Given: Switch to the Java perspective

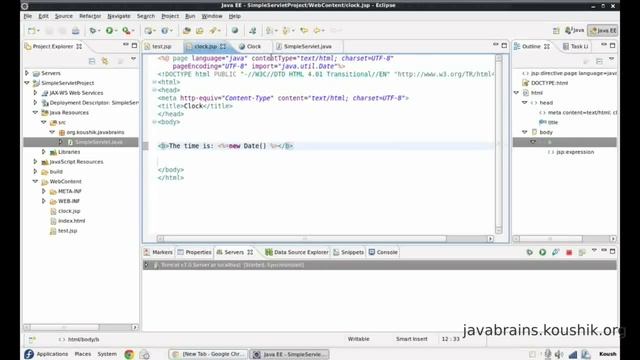Looking at the screenshot, I should pos(574,30).
